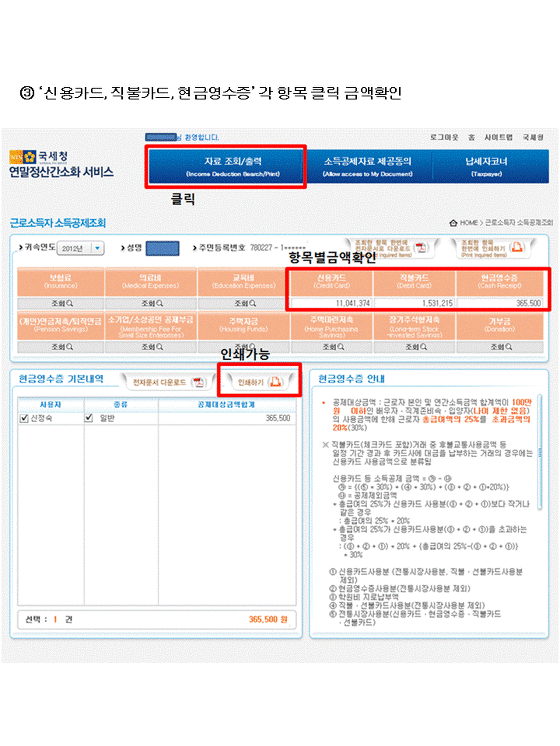
Task: Click the PDF icon in the top download-all button
Action: click(420, 247)
